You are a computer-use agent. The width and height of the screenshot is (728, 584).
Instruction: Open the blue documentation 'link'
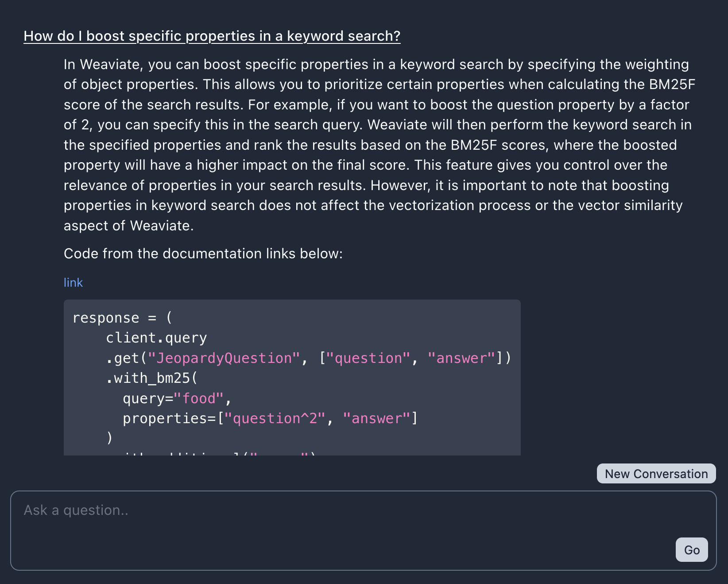coord(73,282)
